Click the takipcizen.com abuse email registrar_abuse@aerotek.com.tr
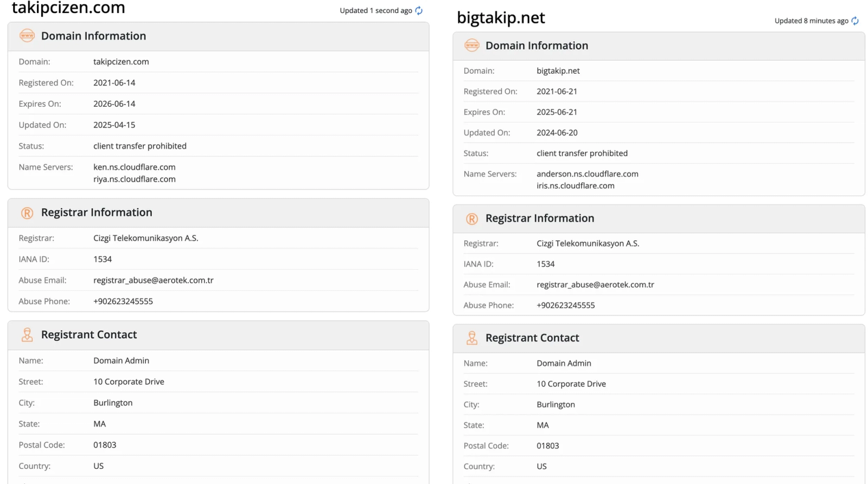 [153, 281]
